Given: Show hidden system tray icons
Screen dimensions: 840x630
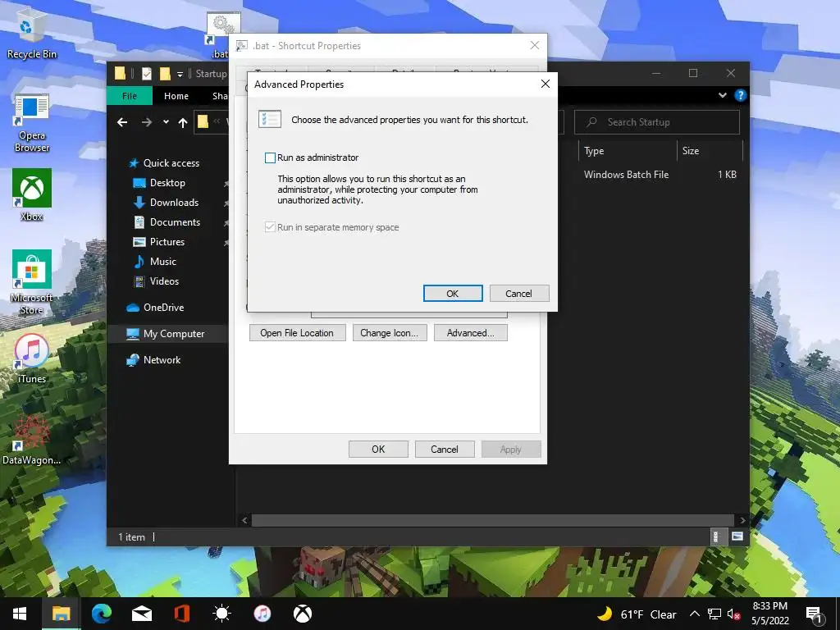Looking at the screenshot, I should point(694,614).
